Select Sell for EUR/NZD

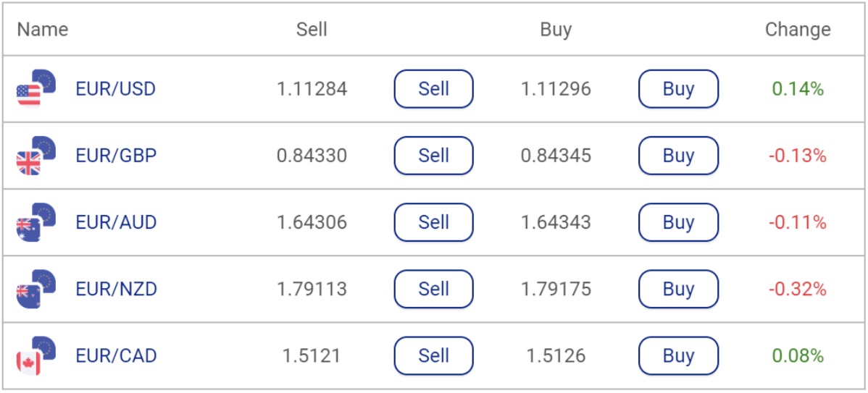[x=433, y=289]
